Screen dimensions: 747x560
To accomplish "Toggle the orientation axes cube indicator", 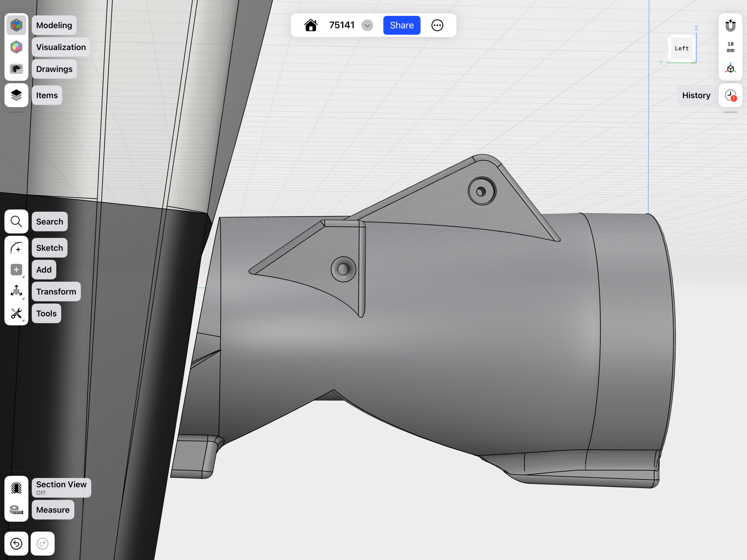I will pos(730,69).
